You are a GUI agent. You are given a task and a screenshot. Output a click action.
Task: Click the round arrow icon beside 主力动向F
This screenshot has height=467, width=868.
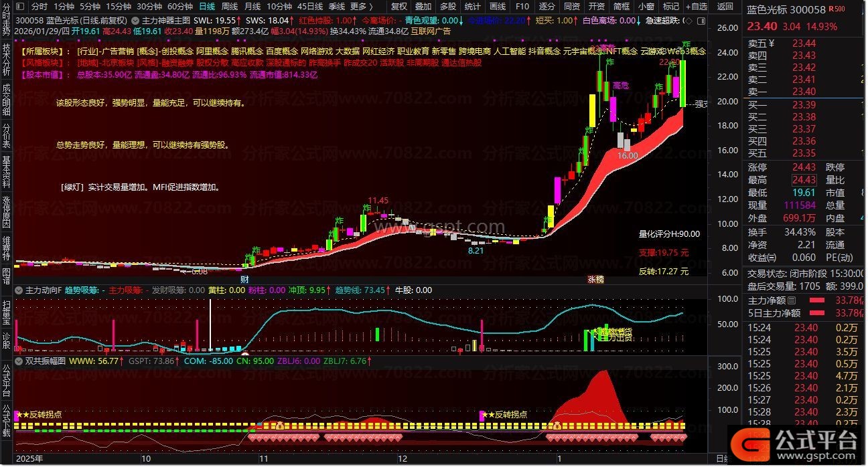click(20, 290)
